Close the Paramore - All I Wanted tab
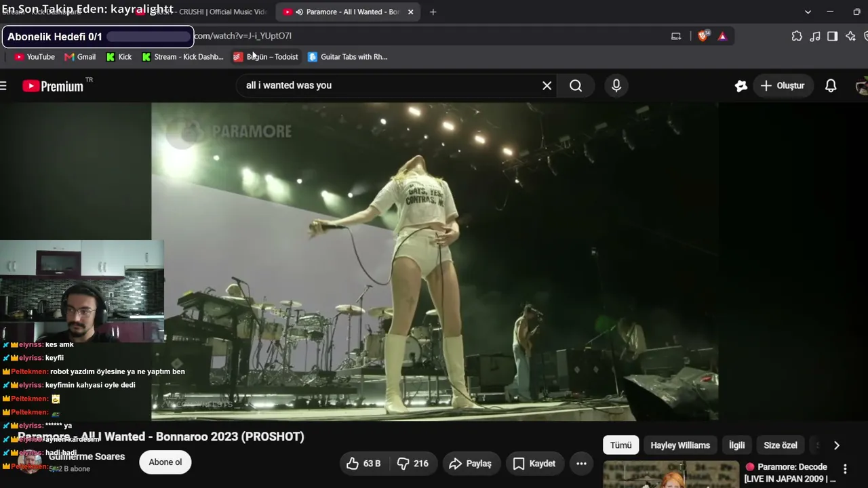This screenshot has height=488, width=868. coord(410,12)
